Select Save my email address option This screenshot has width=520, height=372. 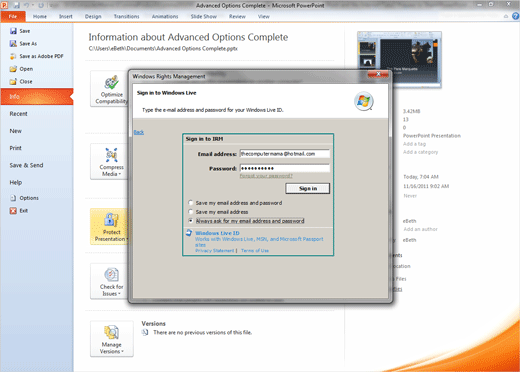pos(191,212)
